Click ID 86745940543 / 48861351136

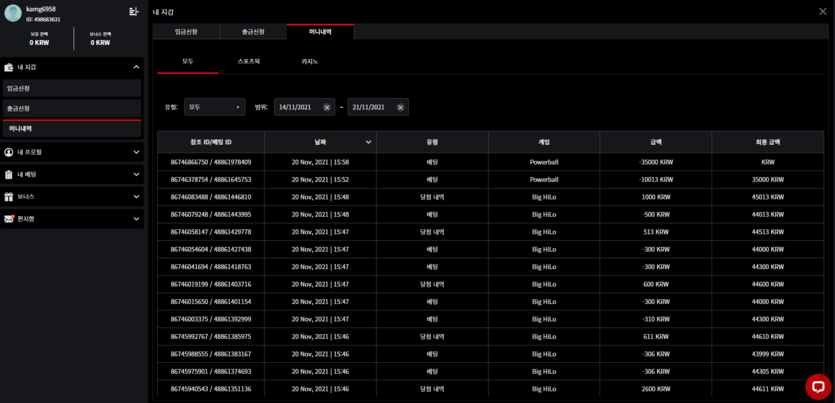211,389
